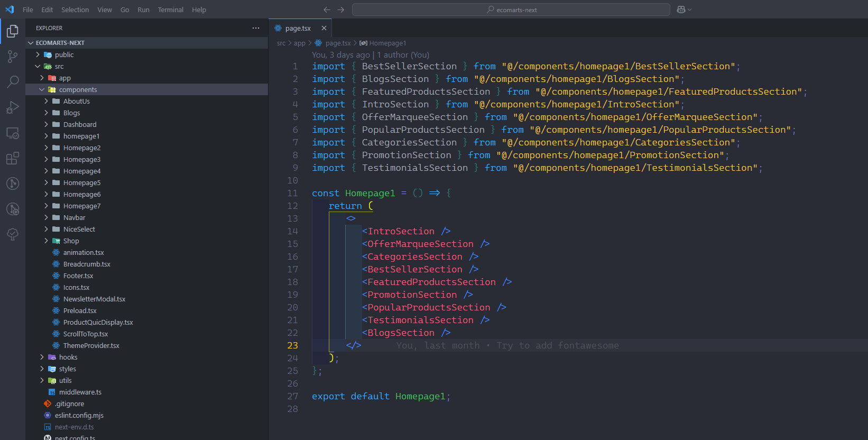Image resolution: width=868 pixels, height=440 pixels.
Task: Collapse the ECOMARTS-NEXT root section
Action: pyautogui.click(x=31, y=43)
